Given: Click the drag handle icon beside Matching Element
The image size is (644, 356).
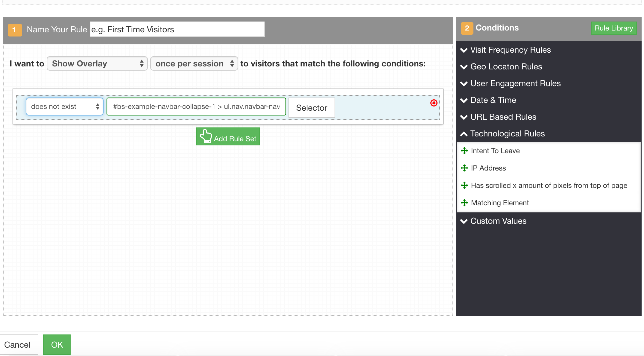Looking at the screenshot, I should point(465,203).
